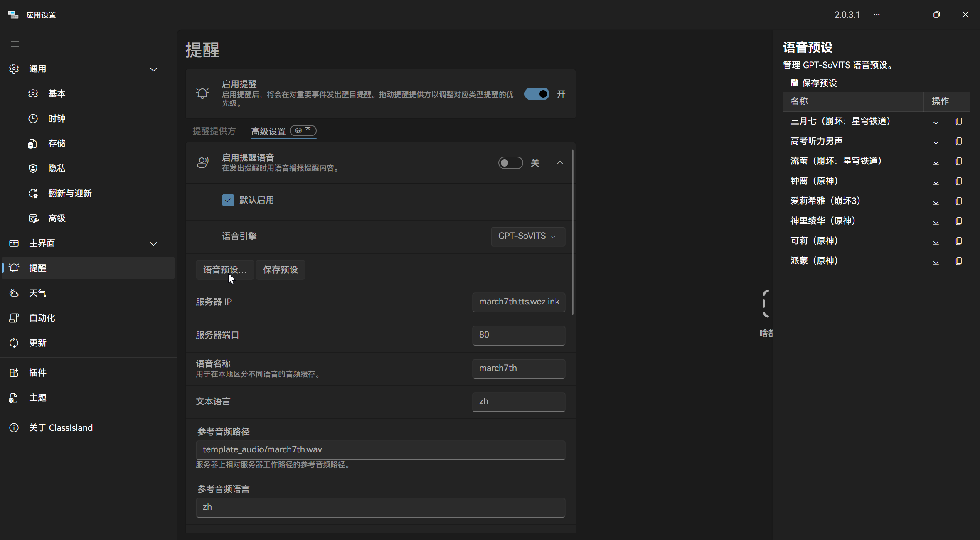Image resolution: width=980 pixels, height=540 pixels.
Task: Click the 语音预设… button
Action: tap(224, 270)
